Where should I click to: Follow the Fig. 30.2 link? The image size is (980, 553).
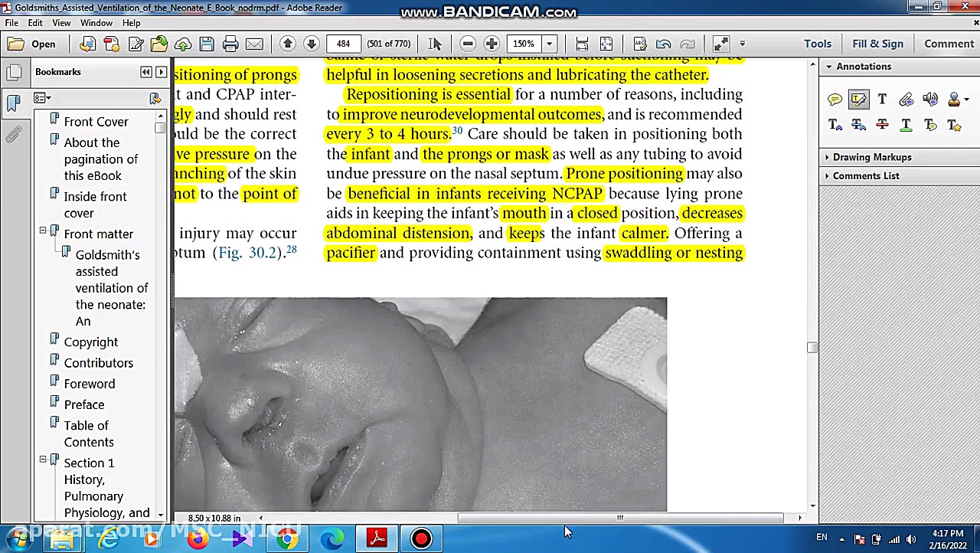[x=248, y=253]
